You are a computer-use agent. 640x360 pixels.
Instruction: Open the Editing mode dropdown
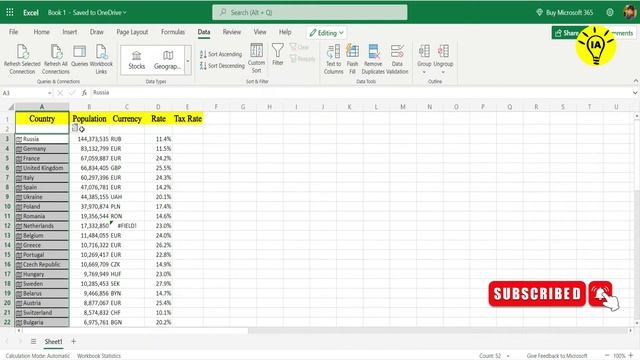point(327,33)
